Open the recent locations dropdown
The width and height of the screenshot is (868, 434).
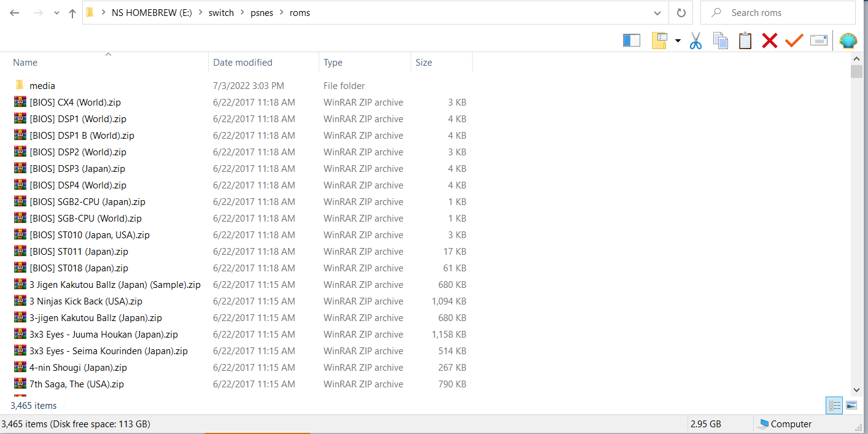point(56,13)
